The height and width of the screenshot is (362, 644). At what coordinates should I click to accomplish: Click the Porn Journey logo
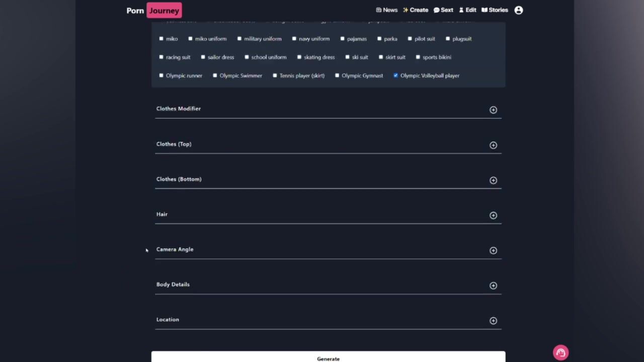point(153,10)
